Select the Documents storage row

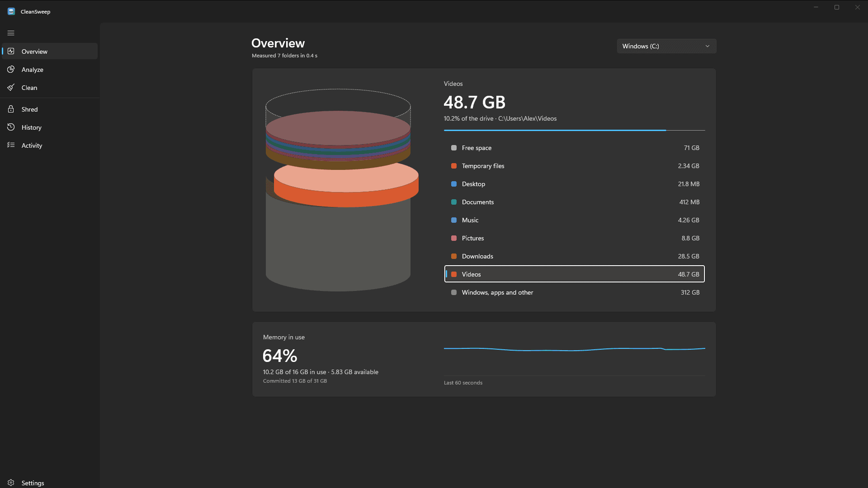tap(575, 202)
